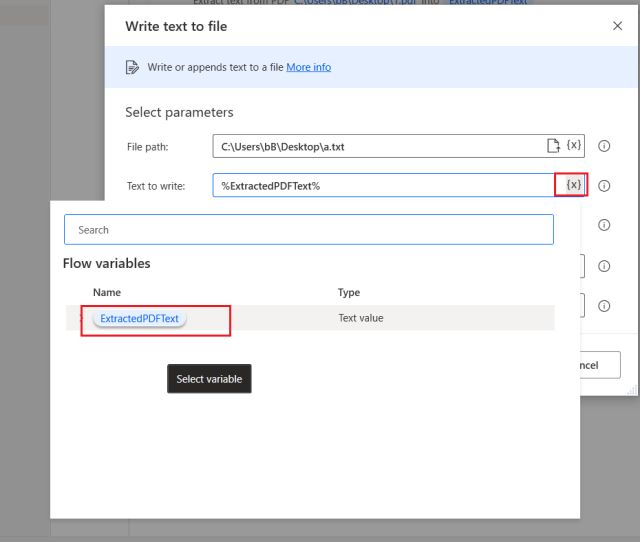Show info for File path parameter
Image resolution: width=640 pixels, height=542 pixels.
[604, 146]
